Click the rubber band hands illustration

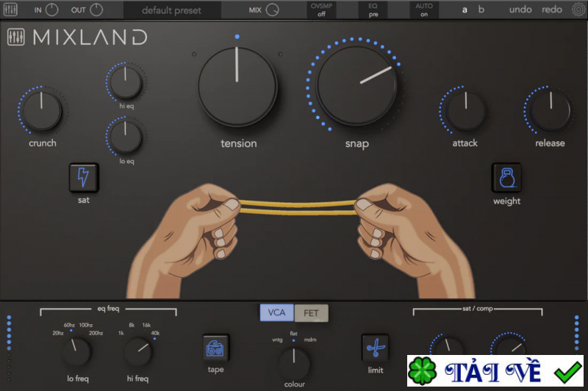(x=300, y=240)
